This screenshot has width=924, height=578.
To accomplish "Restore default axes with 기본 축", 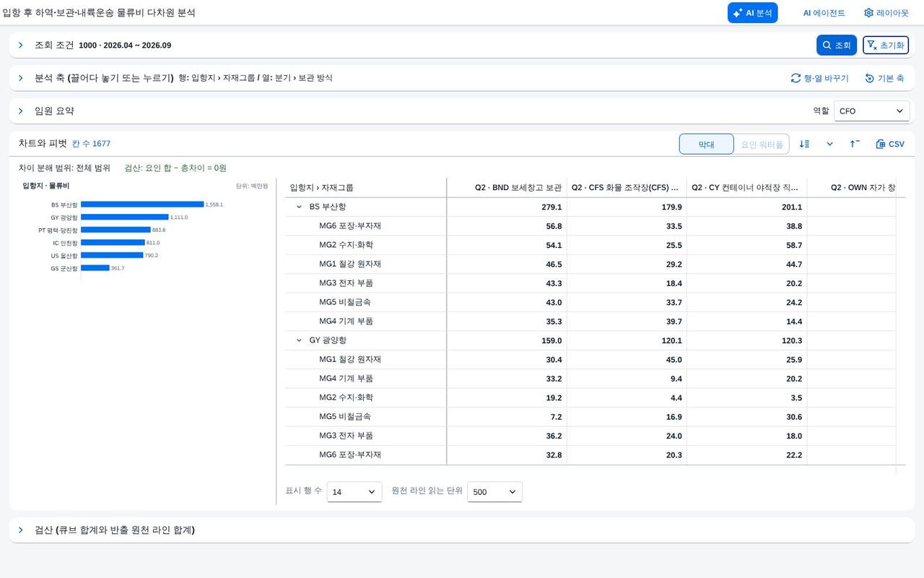I will pos(884,78).
